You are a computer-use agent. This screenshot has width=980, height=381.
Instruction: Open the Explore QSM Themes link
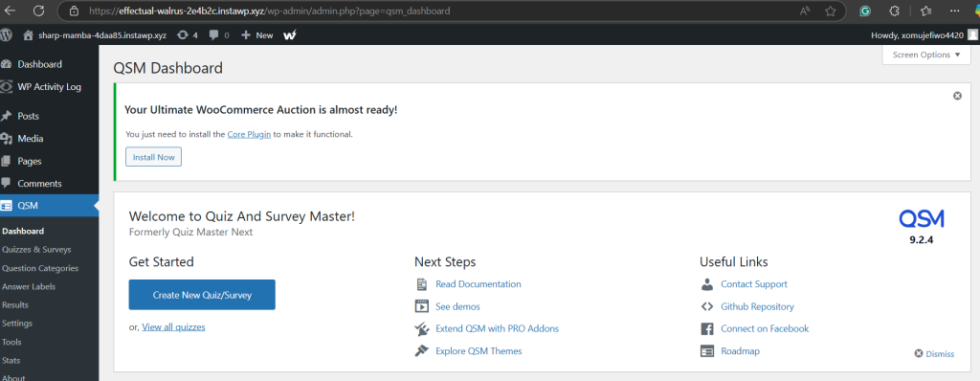479,351
